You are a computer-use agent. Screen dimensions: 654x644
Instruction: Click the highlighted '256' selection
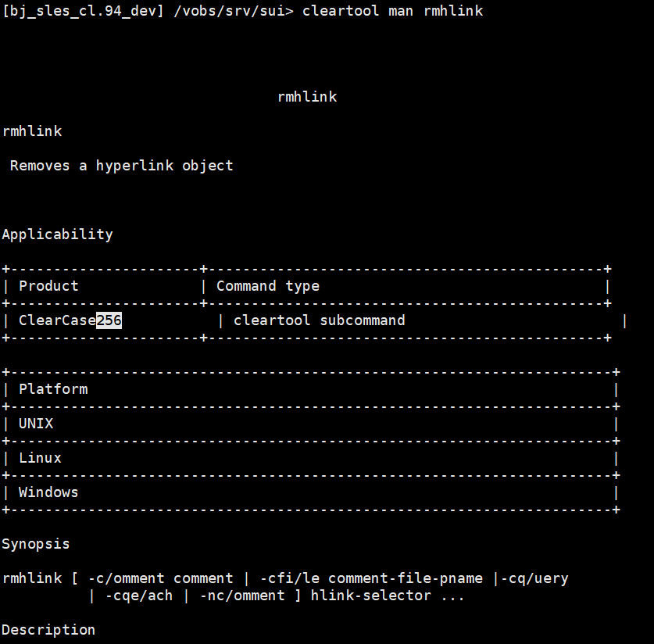(x=109, y=320)
